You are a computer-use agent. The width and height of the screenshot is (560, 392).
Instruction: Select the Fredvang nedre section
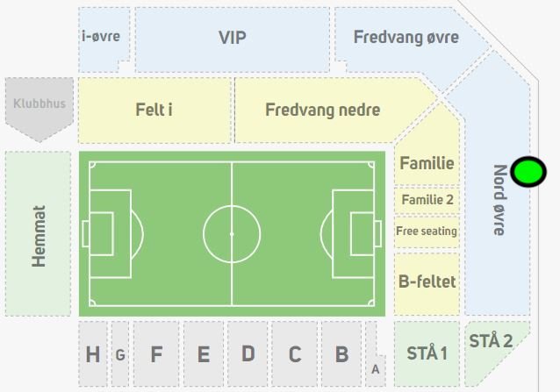click(322, 110)
